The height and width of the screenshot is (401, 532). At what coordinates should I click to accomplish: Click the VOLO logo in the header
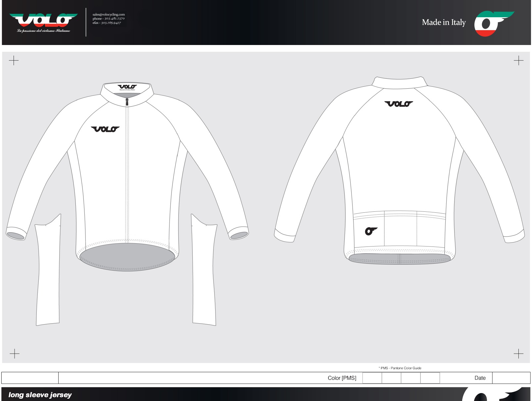43,20
